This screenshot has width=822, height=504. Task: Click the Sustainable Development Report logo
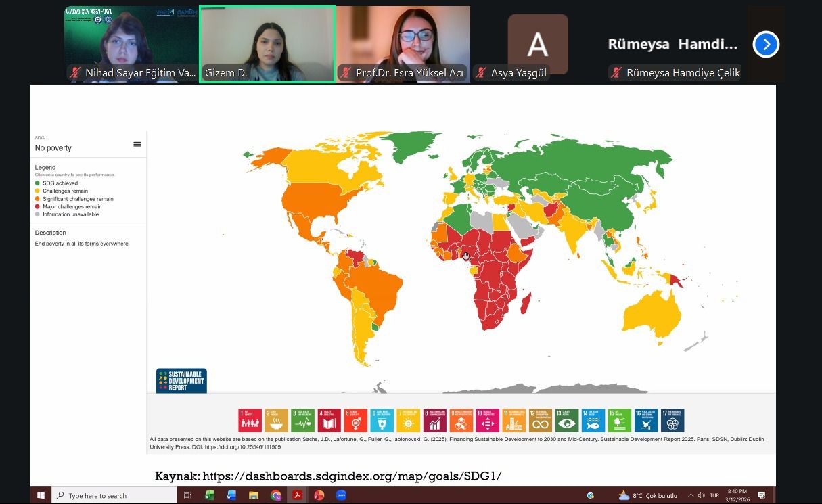(181, 380)
